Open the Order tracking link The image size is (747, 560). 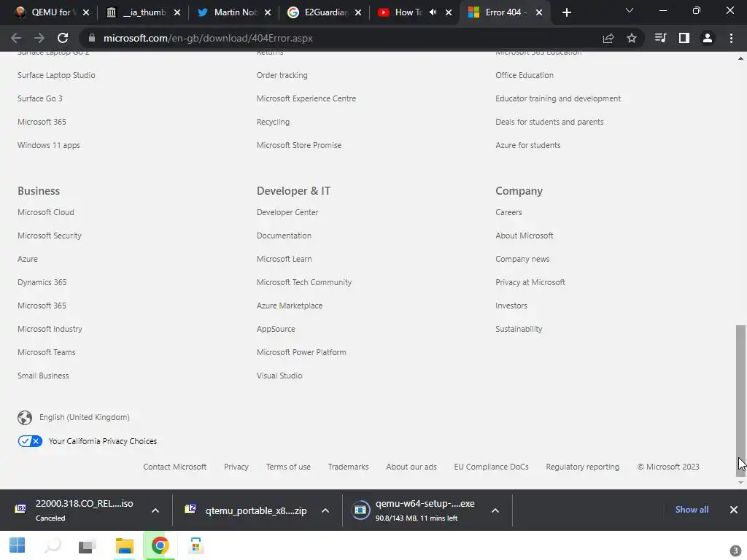[x=282, y=75]
